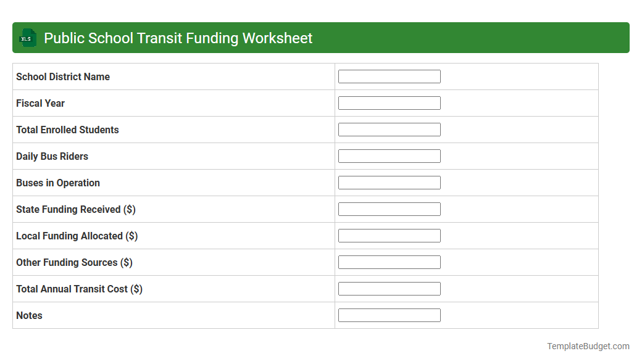Click the XLS file icon in the header
642x364 pixels.
point(27,38)
